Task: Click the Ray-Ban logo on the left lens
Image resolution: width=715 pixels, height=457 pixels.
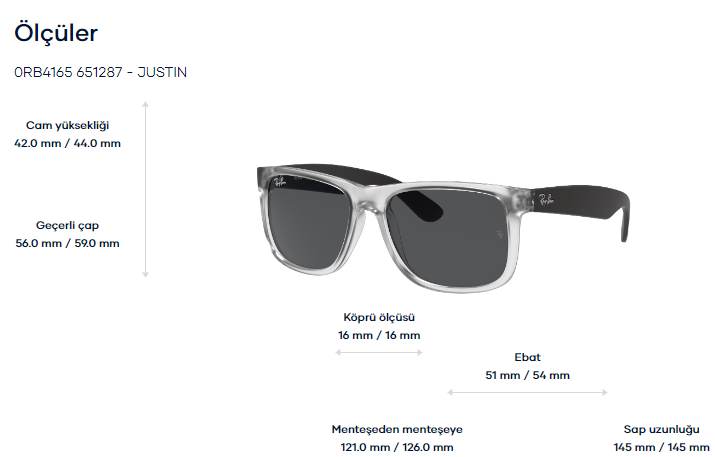Action: (x=280, y=182)
